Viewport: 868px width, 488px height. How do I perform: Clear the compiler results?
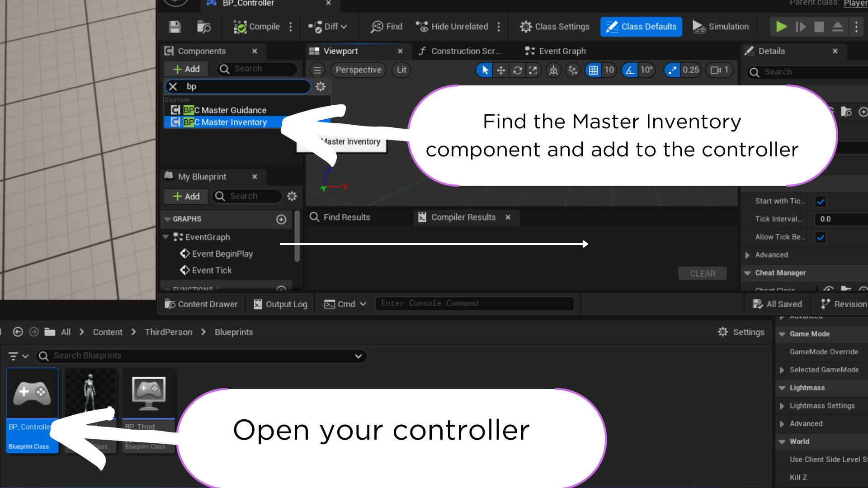click(x=703, y=273)
